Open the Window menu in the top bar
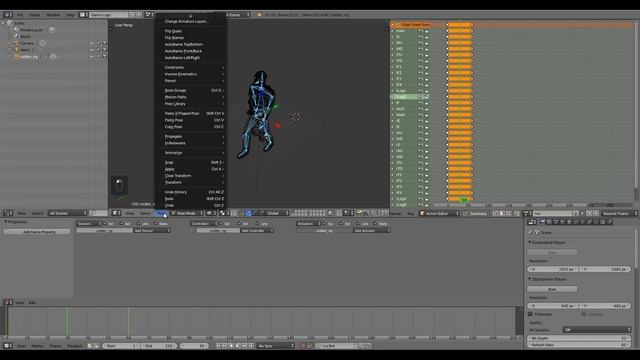The height and width of the screenshot is (360, 640). (53, 15)
